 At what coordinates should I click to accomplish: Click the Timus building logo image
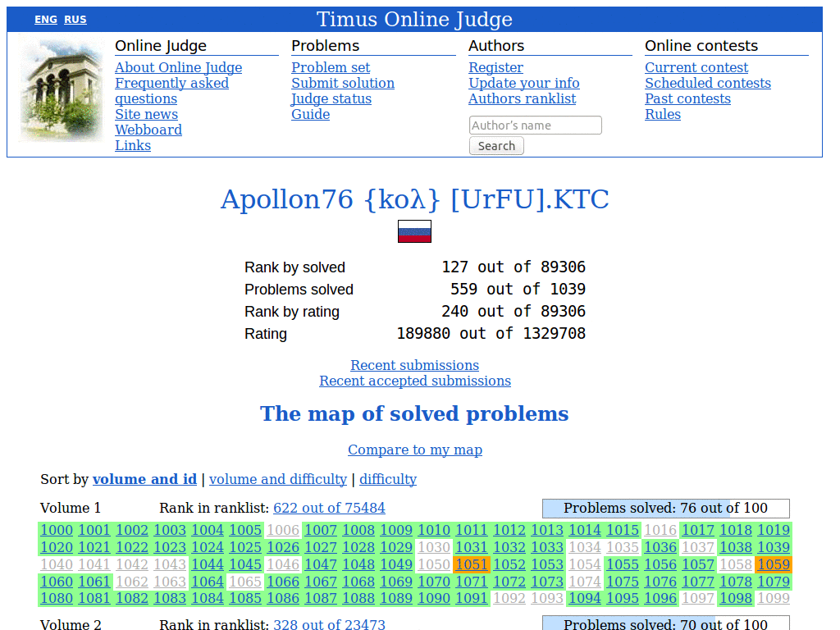click(61, 89)
